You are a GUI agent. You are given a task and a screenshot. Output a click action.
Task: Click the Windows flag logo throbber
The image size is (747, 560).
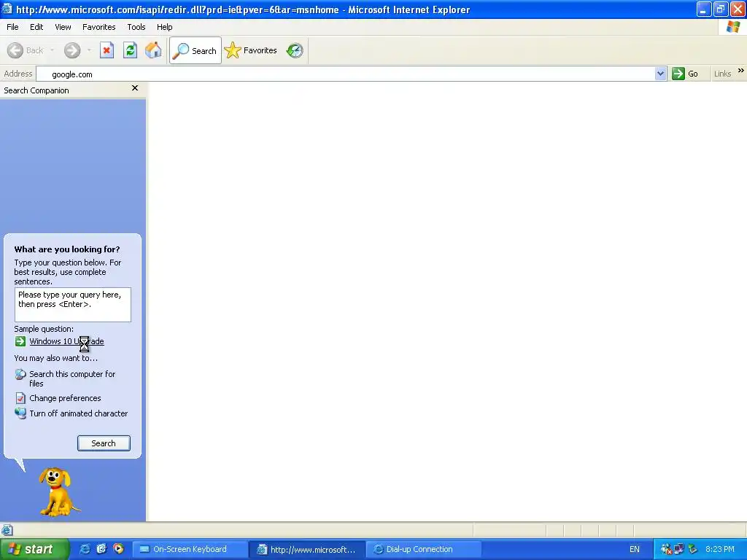coord(732,27)
